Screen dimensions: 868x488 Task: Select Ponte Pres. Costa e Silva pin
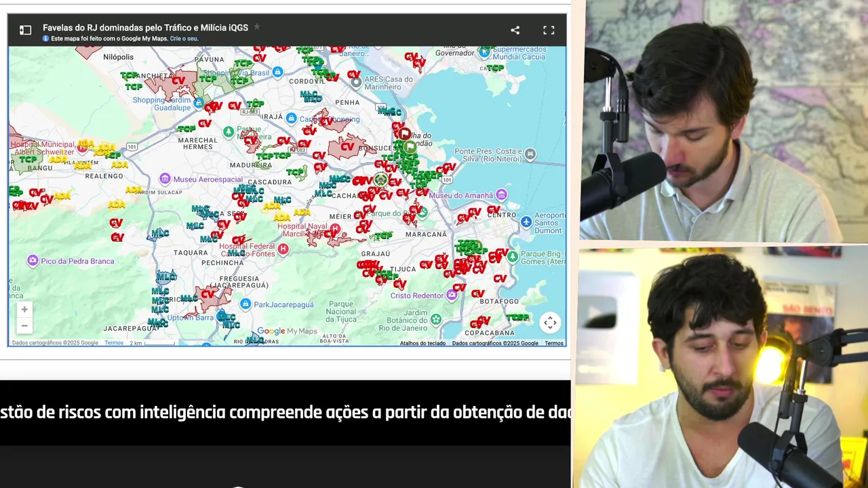pyautogui.click(x=530, y=155)
